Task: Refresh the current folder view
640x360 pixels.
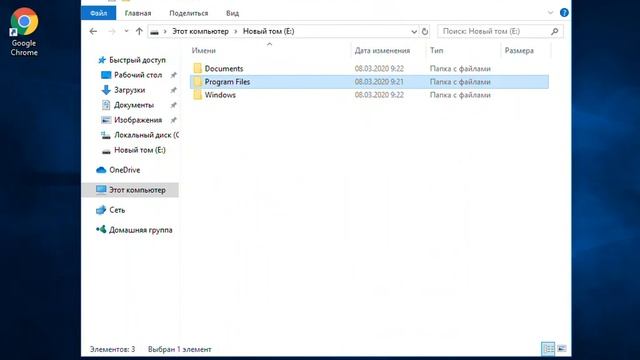Action: tap(425, 31)
